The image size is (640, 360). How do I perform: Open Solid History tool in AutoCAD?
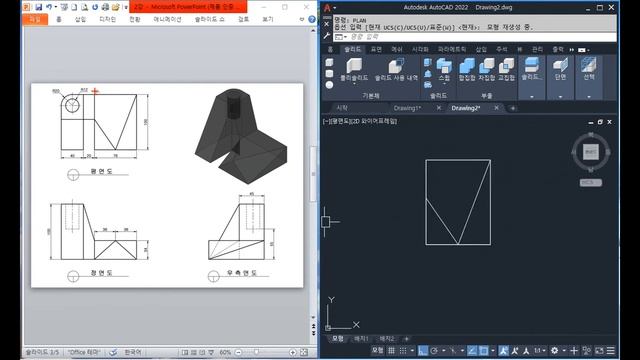point(396,69)
